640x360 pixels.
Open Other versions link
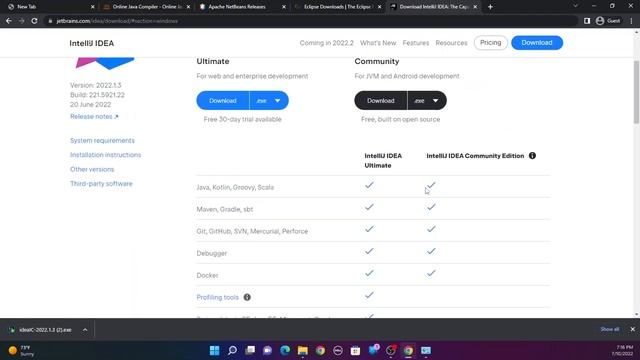pyautogui.click(x=92, y=169)
